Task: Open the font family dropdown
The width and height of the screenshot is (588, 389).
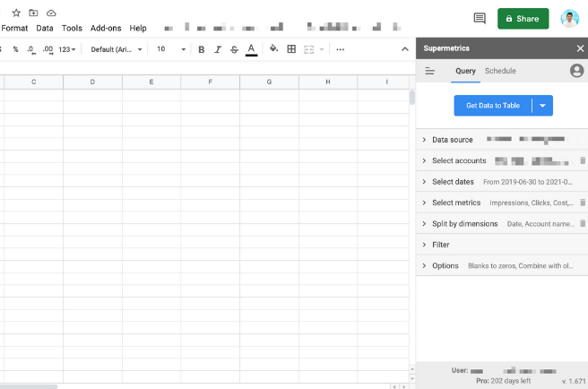Action: tap(117, 49)
